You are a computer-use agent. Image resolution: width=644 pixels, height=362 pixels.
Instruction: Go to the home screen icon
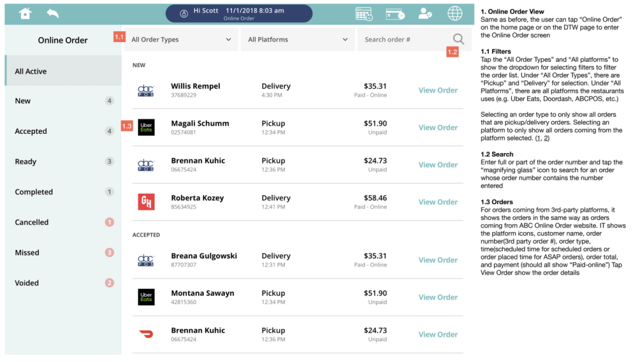25,13
